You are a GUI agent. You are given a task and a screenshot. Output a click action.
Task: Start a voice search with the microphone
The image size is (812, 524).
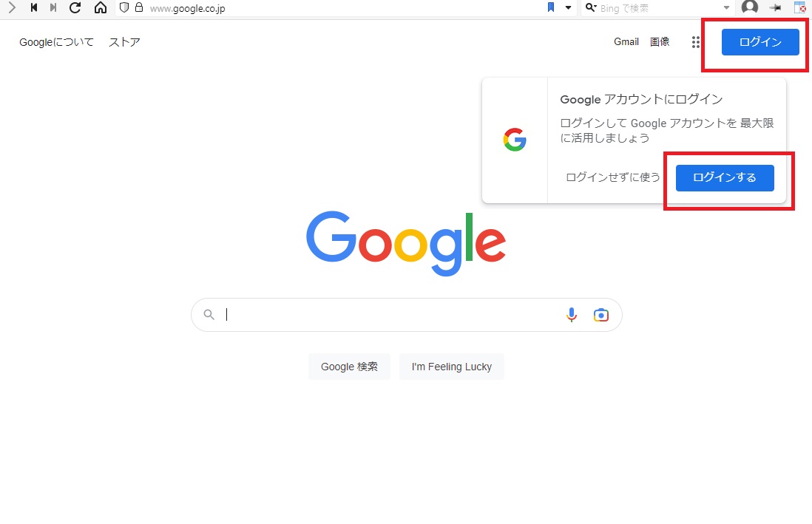click(x=571, y=315)
